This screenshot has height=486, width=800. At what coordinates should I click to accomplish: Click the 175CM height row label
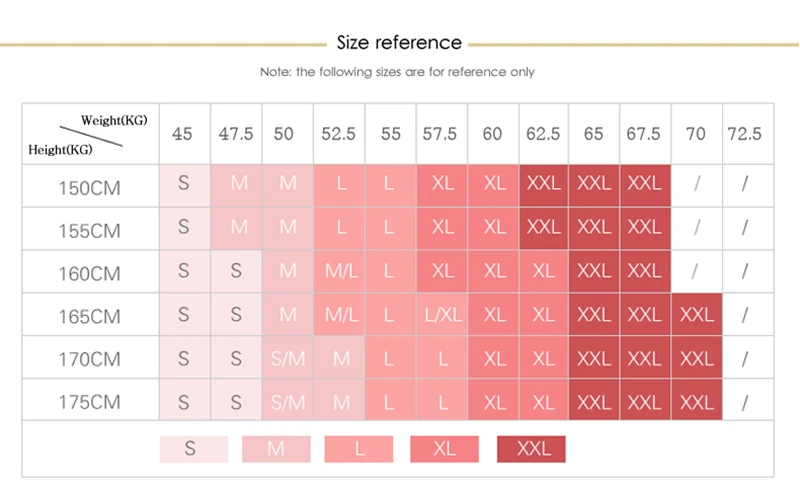pos(90,402)
